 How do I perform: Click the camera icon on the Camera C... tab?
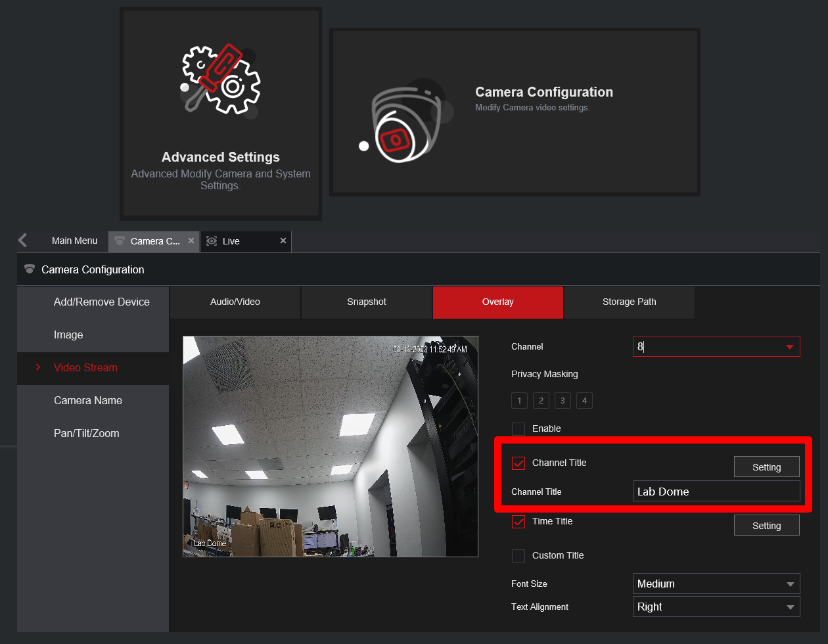pos(120,241)
